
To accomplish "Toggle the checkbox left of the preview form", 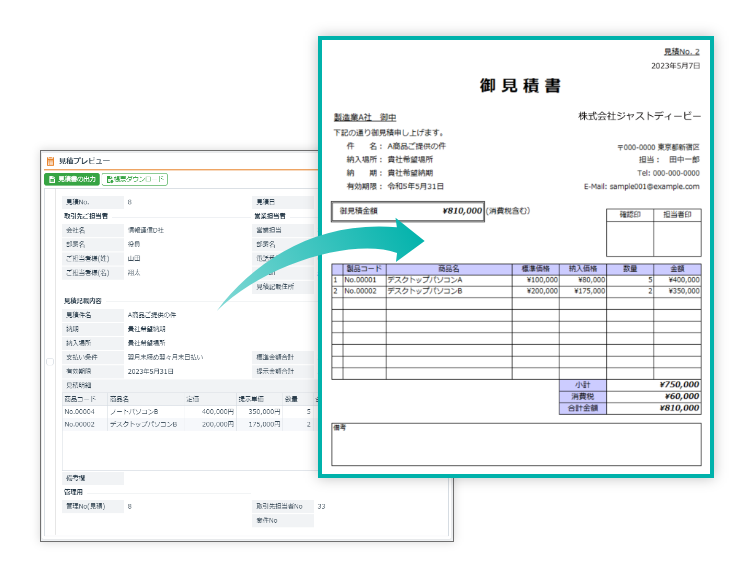I will 51,362.
